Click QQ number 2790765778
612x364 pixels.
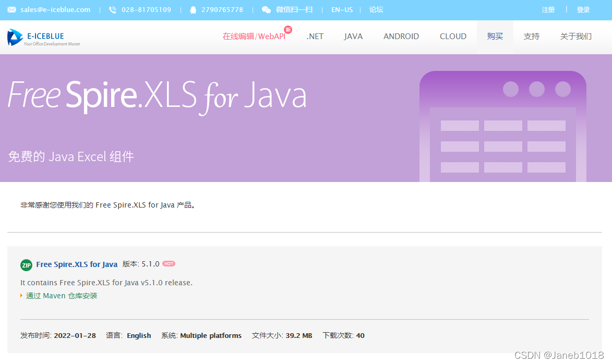(x=222, y=10)
